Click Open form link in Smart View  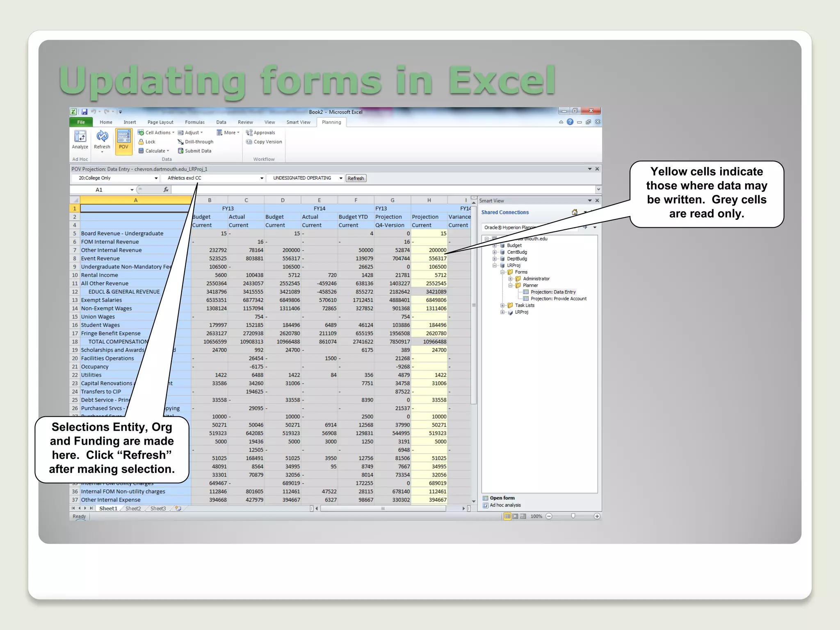pos(502,498)
